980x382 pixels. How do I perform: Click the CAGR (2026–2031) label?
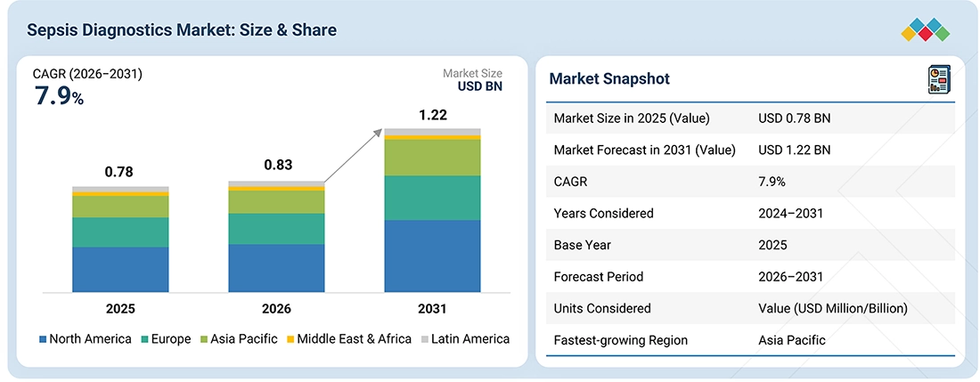pos(87,74)
